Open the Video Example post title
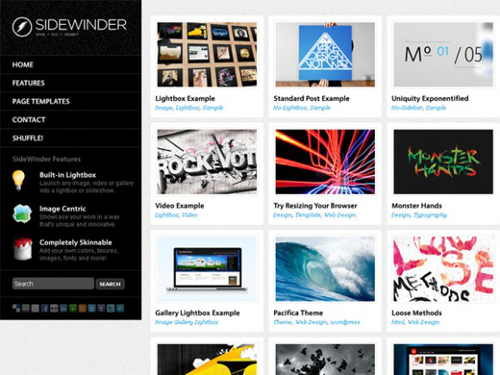This screenshot has width=500, height=375. pyautogui.click(x=179, y=206)
